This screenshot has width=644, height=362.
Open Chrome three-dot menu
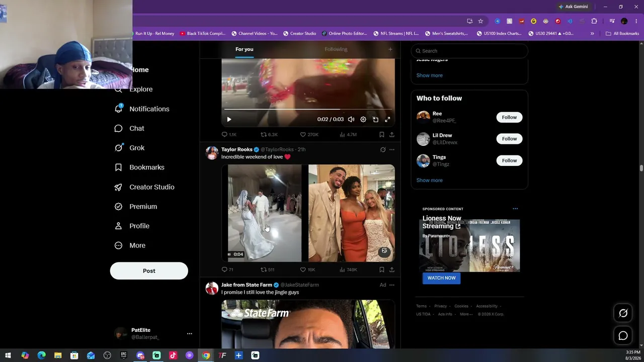(636, 21)
